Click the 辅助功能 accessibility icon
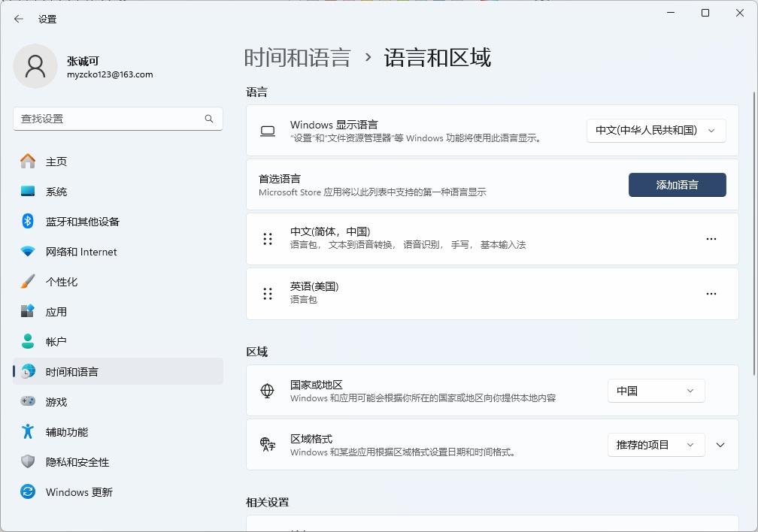Image resolution: width=758 pixels, height=532 pixels. pyautogui.click(x=28, y=431)
